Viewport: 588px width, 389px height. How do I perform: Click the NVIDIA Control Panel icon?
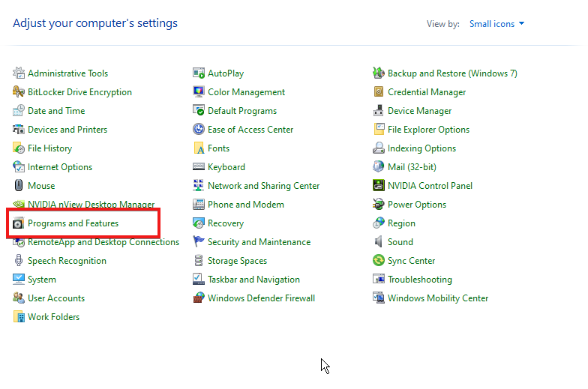(379, 186)
